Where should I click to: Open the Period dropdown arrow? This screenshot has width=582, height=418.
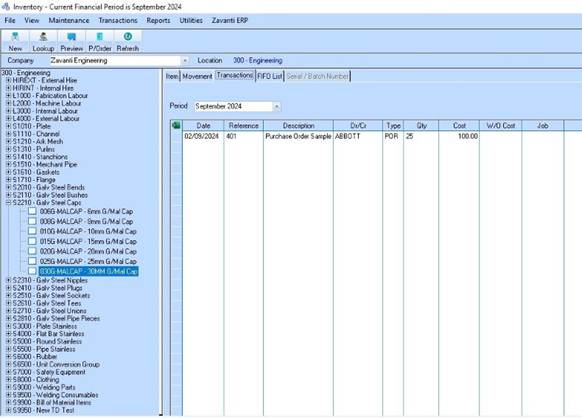277,107
